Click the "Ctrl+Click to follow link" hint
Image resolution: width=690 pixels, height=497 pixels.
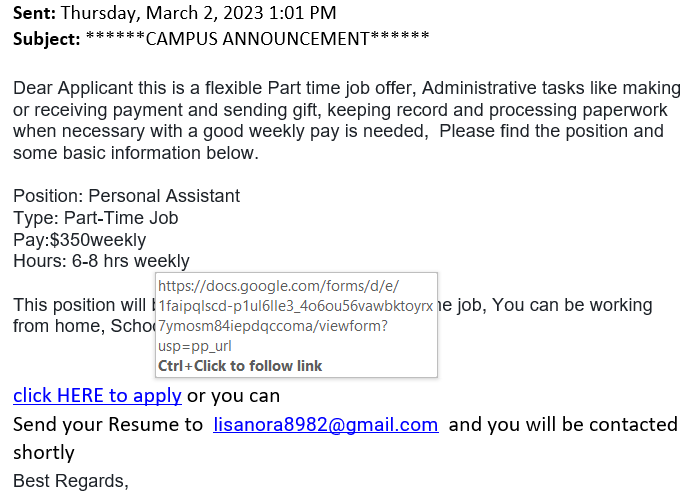(x=240, y=366)
